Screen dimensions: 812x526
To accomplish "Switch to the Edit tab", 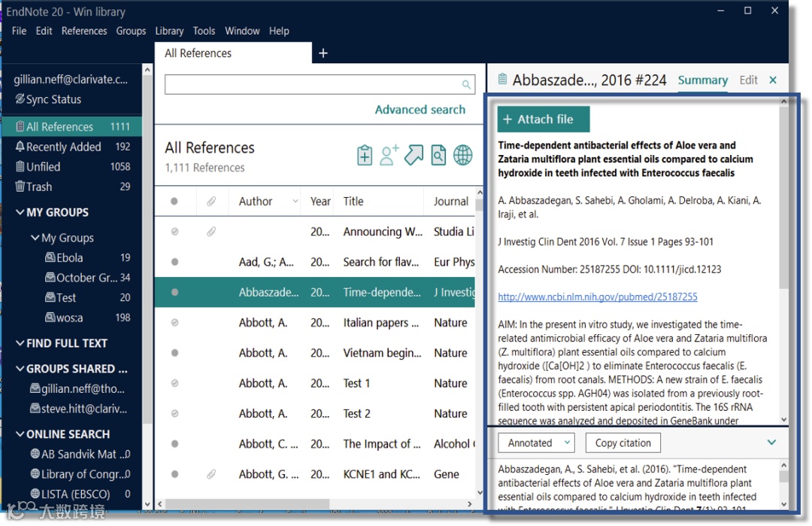I will click(748, 80).
